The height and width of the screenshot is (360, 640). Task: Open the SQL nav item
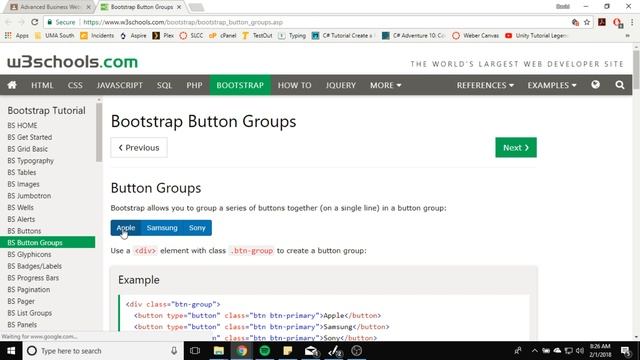164,85
